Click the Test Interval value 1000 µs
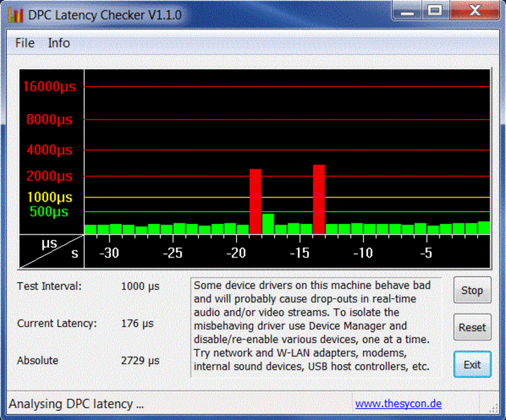The width and height of the screenshot is (506, 420). tap(140, 286)
